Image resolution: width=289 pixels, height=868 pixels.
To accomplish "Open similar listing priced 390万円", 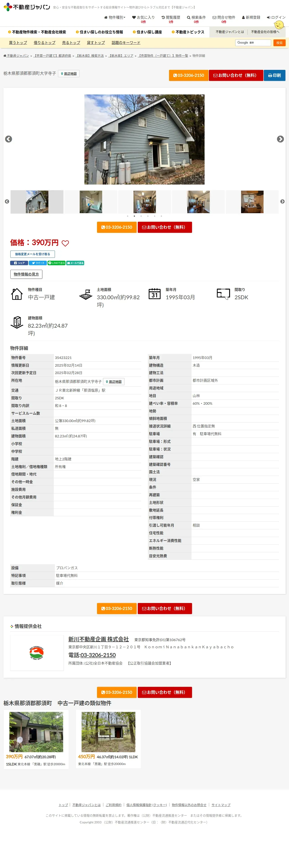I will [36, 739].
